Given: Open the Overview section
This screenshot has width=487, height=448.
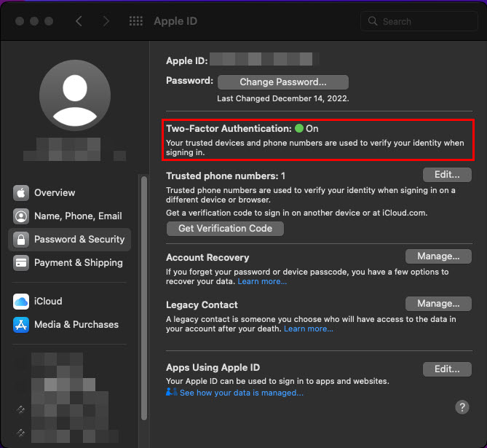Looking at the screenshot, I should pos(69,193).
